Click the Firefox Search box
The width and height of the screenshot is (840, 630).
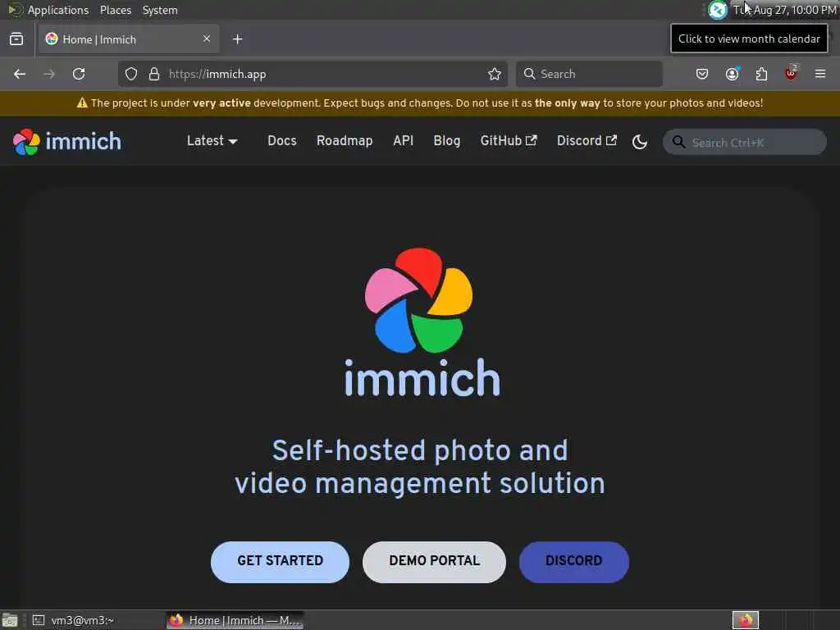click(x=589, y=74)
